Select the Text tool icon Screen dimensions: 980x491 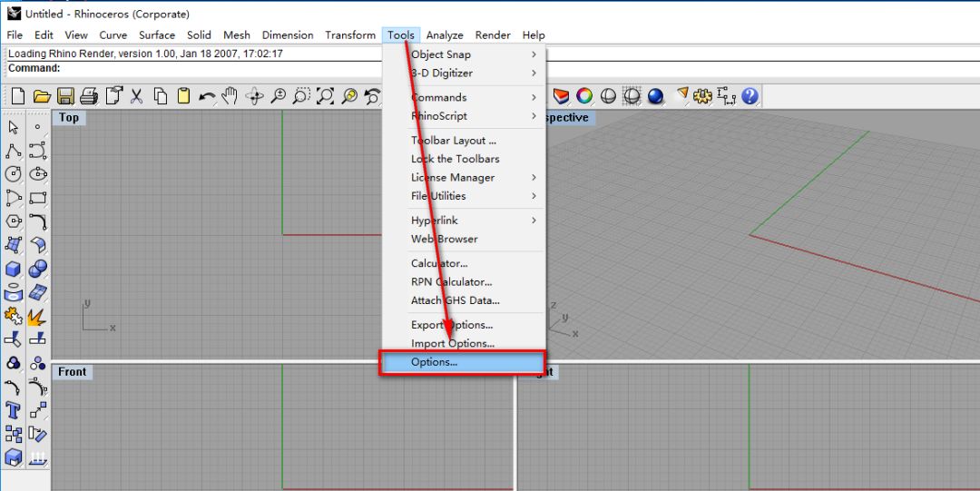tap(14, 410)
